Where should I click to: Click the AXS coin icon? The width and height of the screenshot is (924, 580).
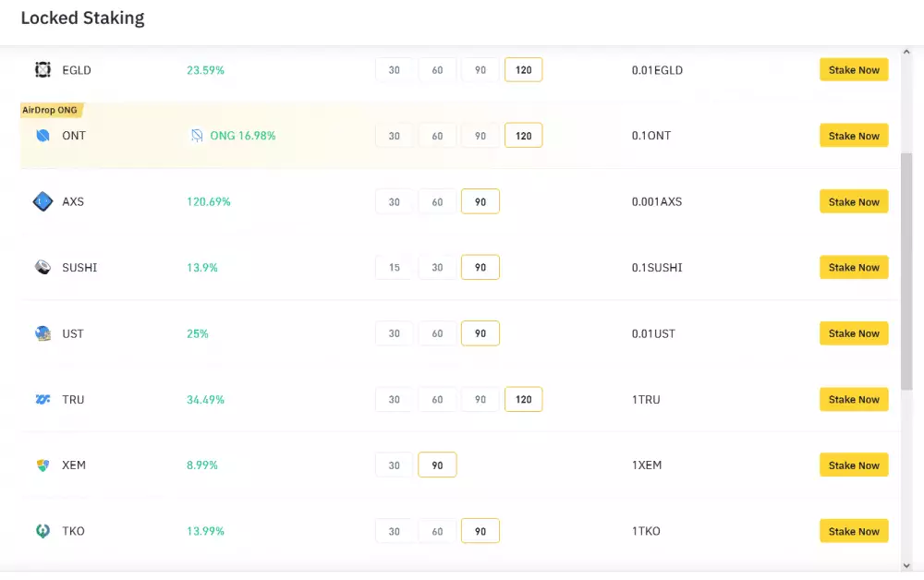tap(43, 201)
